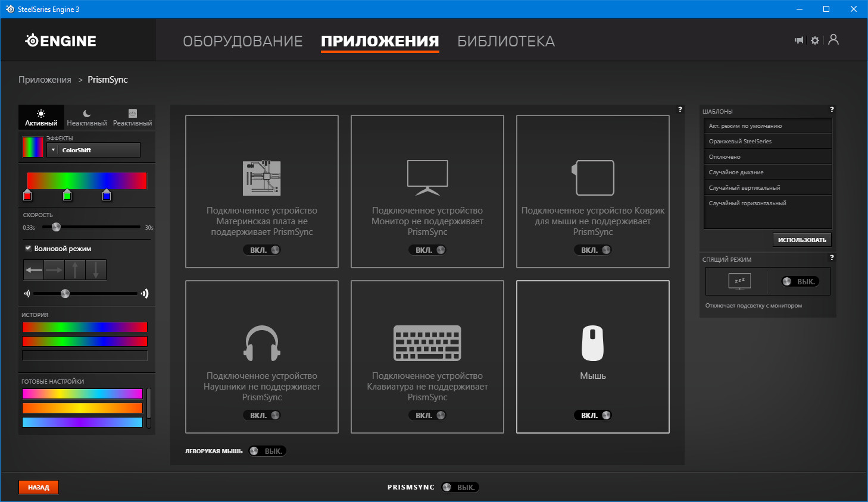This screenshot has height=502, width=868.
Task: Set wave direction to up arrow
Action: click(x=75, y=270)
